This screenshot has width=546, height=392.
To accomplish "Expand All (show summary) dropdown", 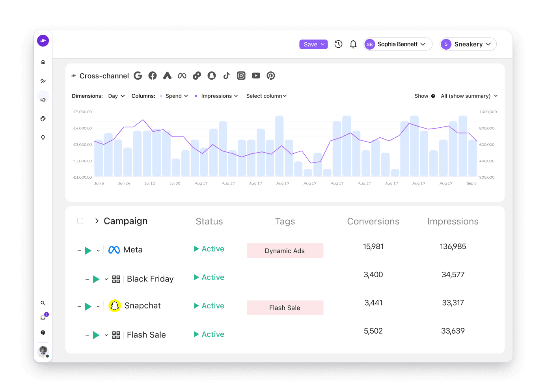I will point(469,96).
